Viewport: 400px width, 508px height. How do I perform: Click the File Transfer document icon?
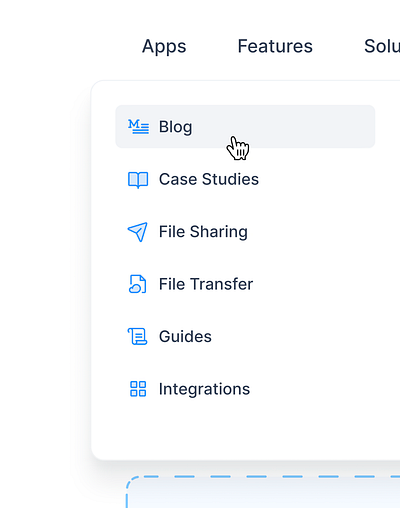tap(137, 284)
